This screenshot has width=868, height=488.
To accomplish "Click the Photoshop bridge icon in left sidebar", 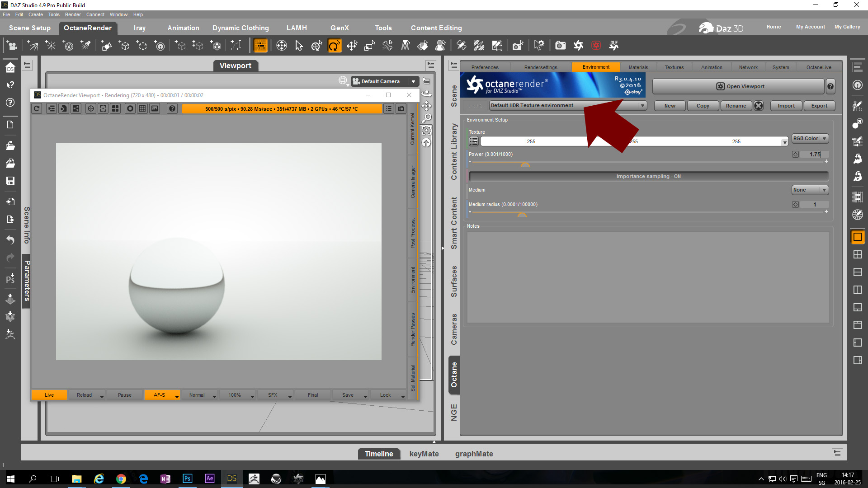I will [x=10, y=278].
